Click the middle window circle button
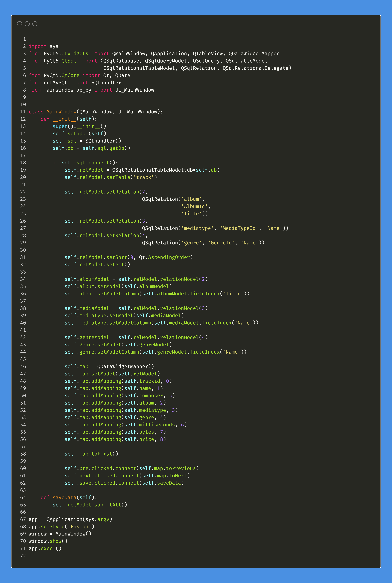This screenshot has width=392, height=583. [27, 24]
